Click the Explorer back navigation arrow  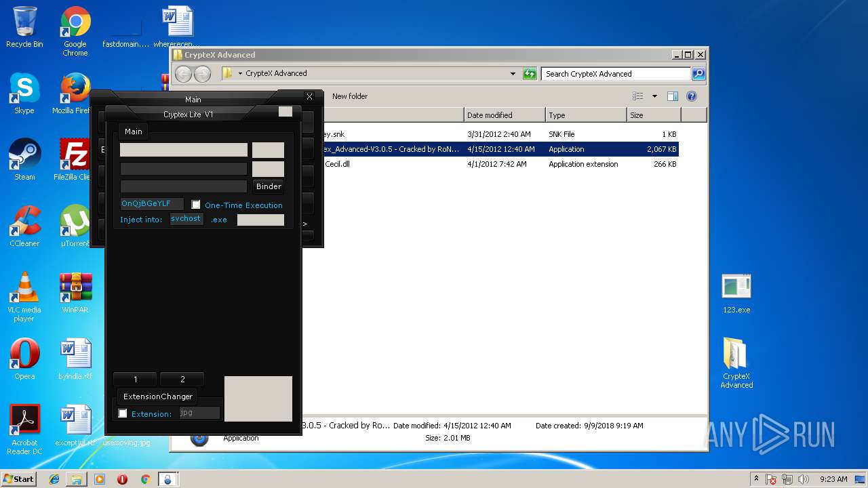click(x=183, y=74)
